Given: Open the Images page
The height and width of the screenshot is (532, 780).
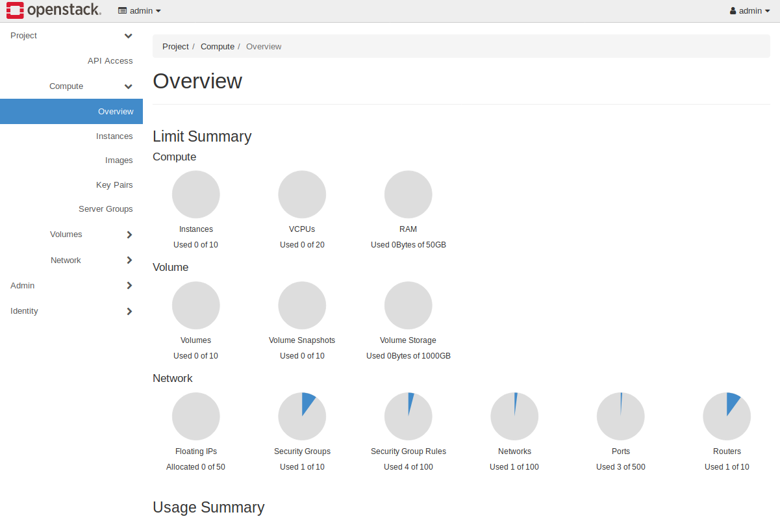Looking at the screenshot, I should pos(119,160).
